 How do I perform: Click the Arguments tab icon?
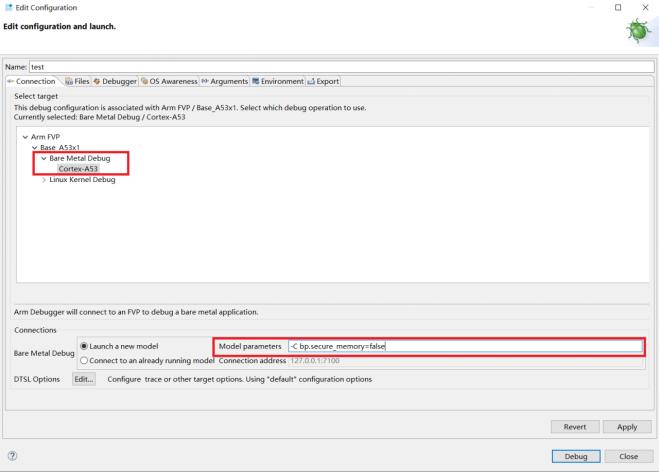click(205, 81)
